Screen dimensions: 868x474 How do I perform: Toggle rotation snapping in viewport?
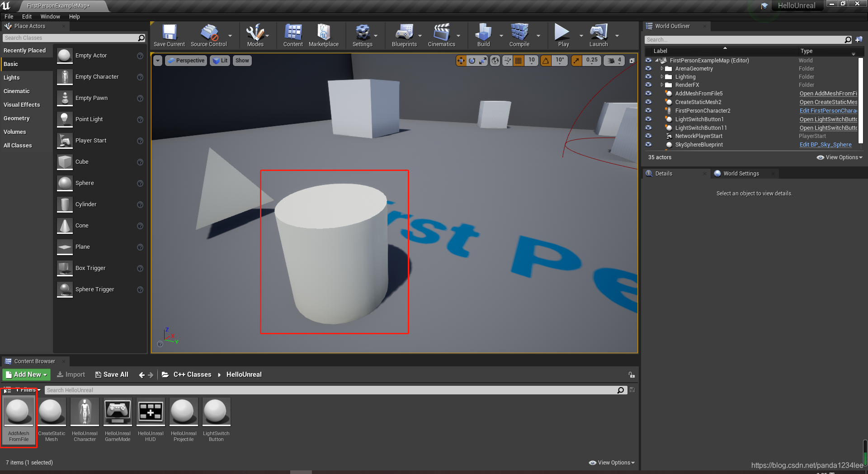pos(546,61)
